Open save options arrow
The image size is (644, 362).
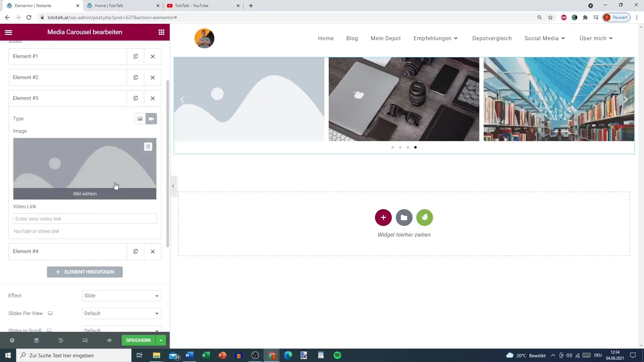(x=161, y=340)
